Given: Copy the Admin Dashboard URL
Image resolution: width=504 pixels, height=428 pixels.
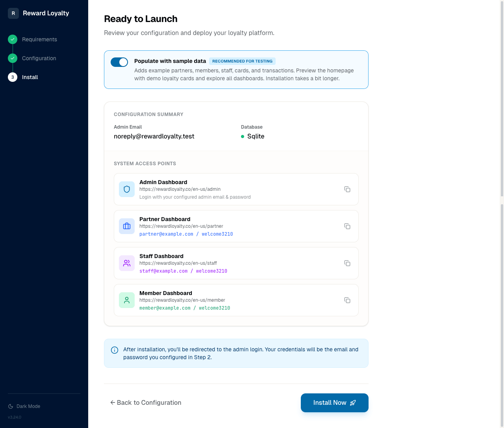Looking at the screenshot, I should tap(347, 189).
